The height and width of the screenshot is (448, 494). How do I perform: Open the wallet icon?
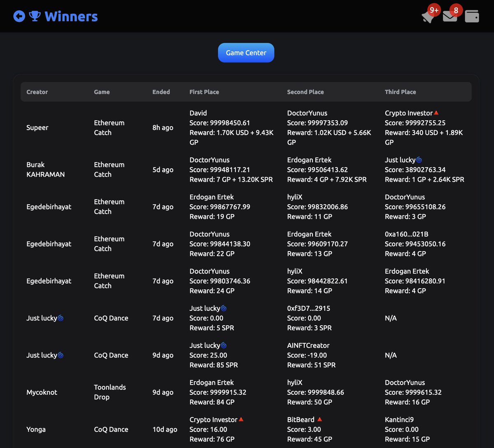coord(472,16)
